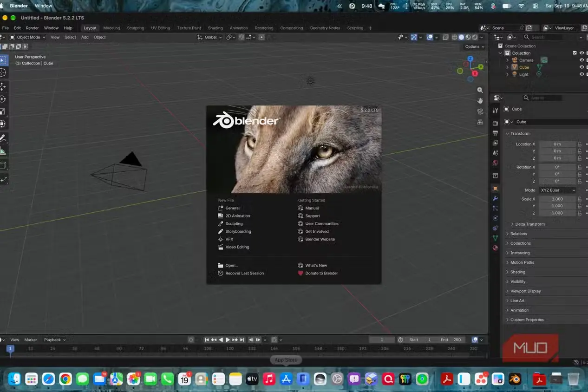The height and width of the screenshot is (392, 588).
Task: Open the Render properties tab
Action: tap(495, 123)
